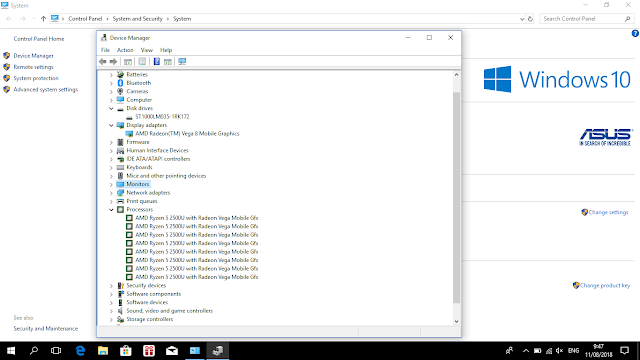Expand the Storage controllers node
640x360 pixels.
point(111,319)
